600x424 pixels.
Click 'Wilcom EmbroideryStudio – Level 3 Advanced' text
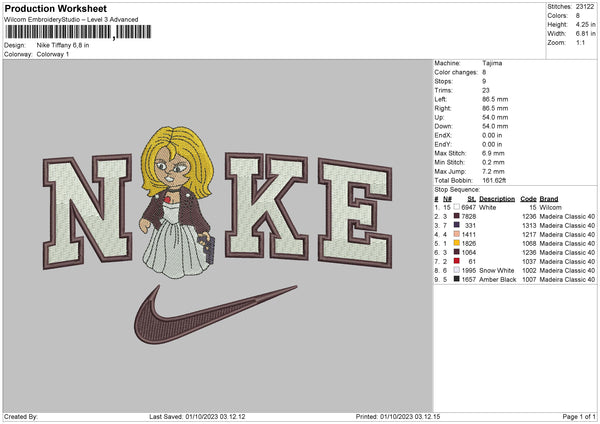click(71, 20)
